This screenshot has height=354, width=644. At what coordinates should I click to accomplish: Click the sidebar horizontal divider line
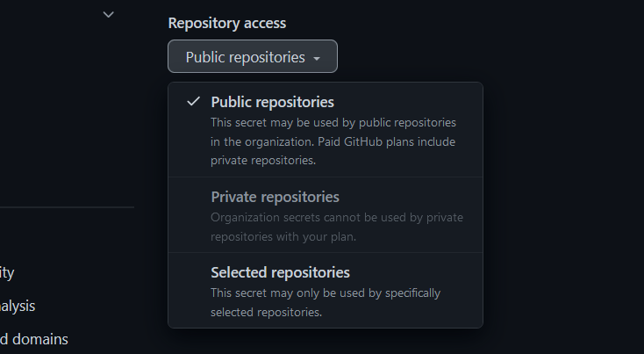click(x=67, y=207)
